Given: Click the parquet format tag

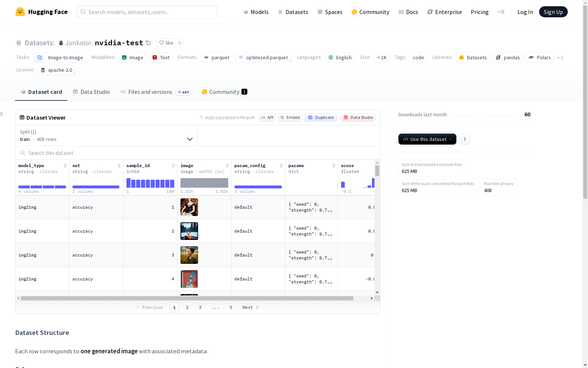Looking at the screenshot, I should [x=216, y=57].
